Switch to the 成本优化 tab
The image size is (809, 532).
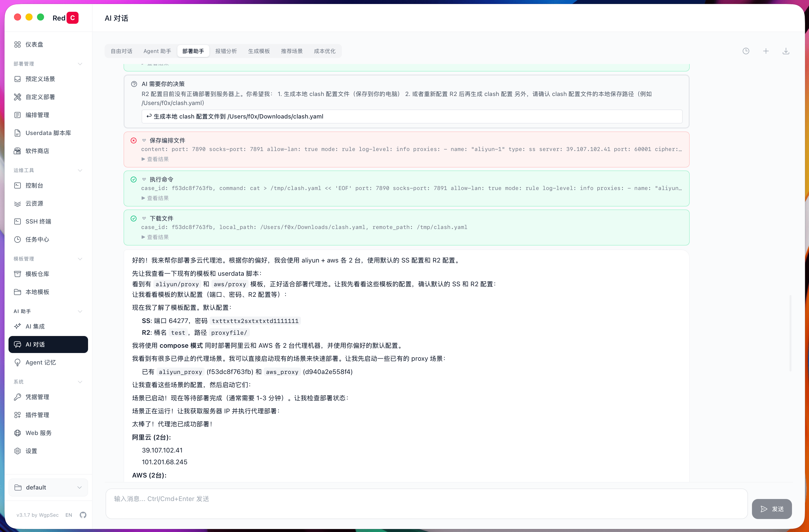coord(325,51)
